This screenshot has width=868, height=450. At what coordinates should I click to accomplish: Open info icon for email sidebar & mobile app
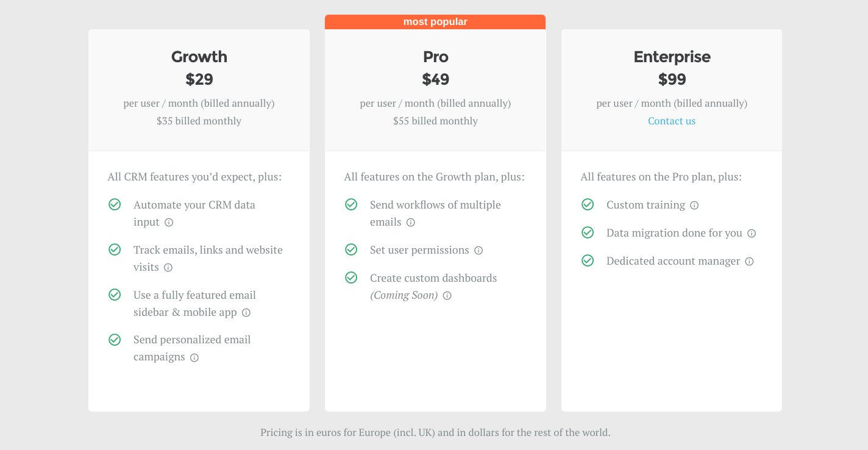pos(246,313)
